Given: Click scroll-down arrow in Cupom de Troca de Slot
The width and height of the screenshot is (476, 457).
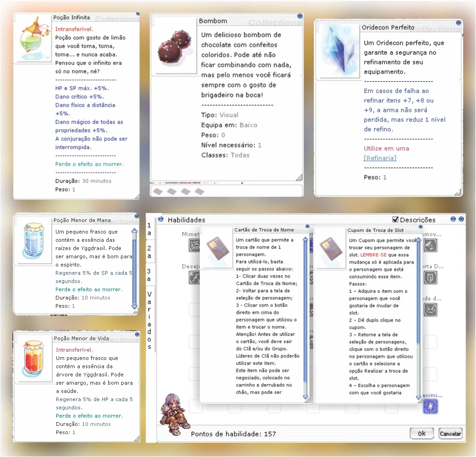Looking at the screenshot, I should click(419, 397).
